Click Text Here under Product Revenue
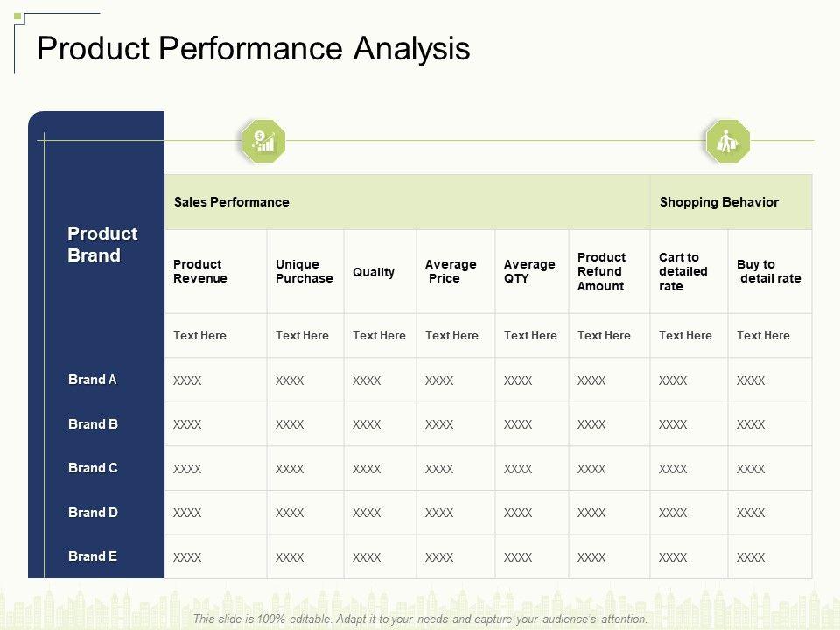The height and width of the screenshot is (630, 840). (x=200, y=335)
